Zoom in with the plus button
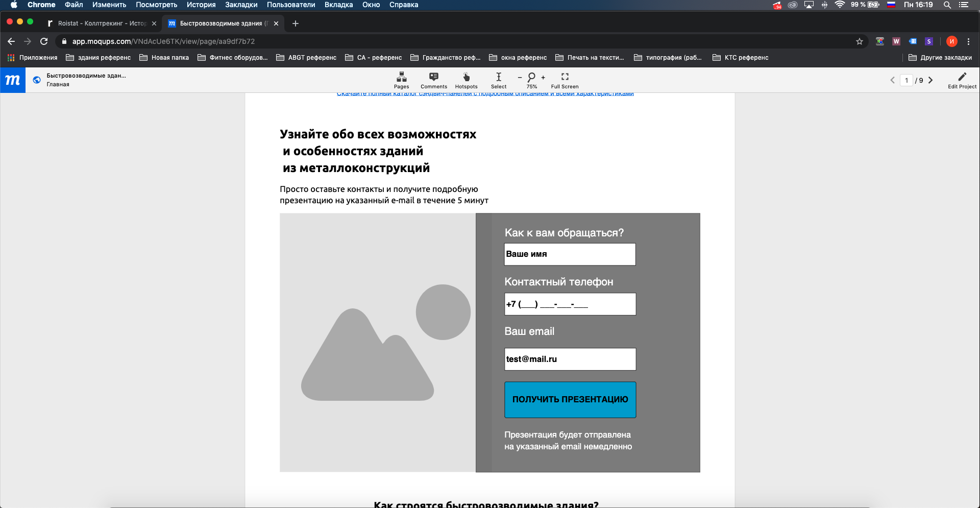This screenshot has width=980, height=508. click(543, 78)
